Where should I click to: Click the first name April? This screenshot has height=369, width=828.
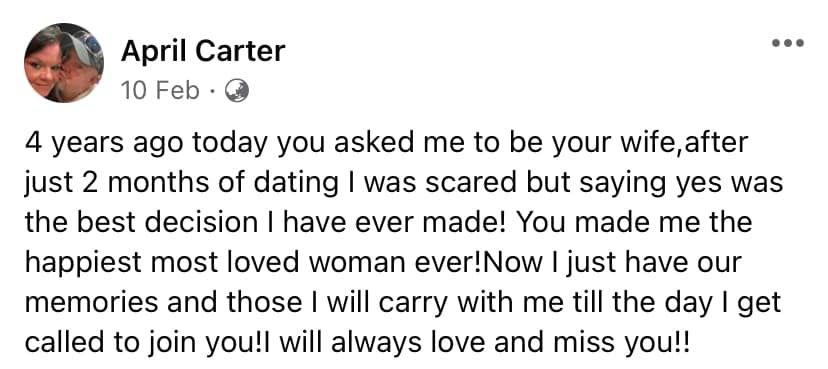coord(154,52)
